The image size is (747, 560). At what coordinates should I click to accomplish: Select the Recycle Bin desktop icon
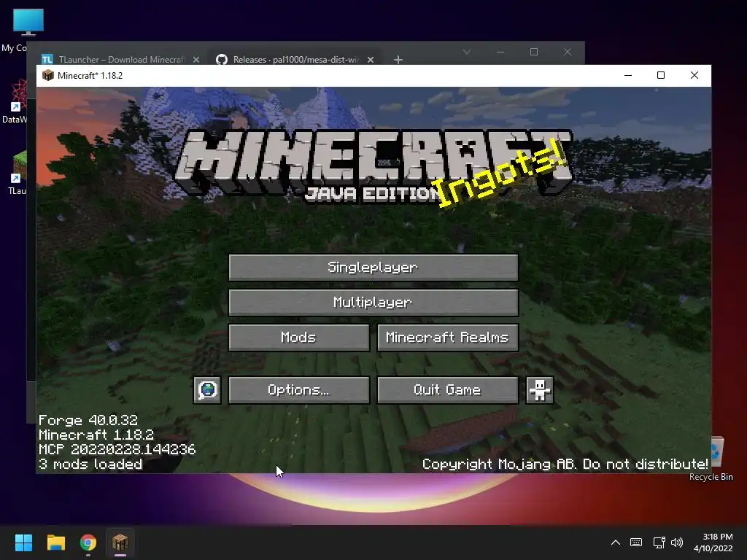point(715,459)
